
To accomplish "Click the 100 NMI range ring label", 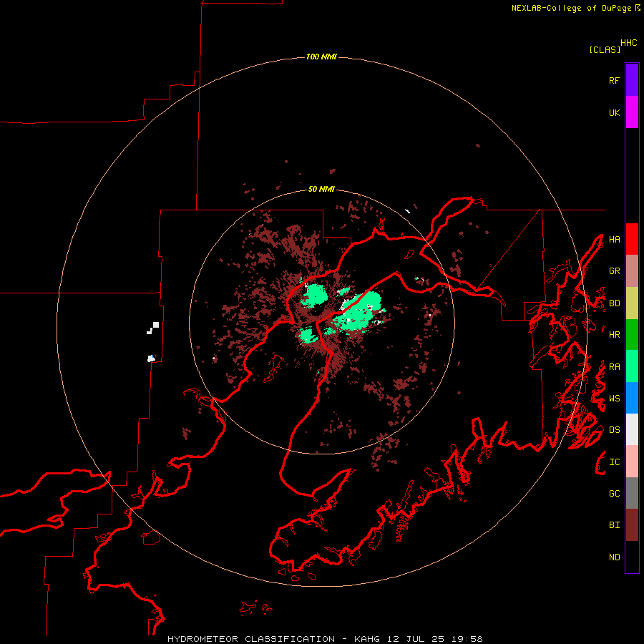I will 321,57.
